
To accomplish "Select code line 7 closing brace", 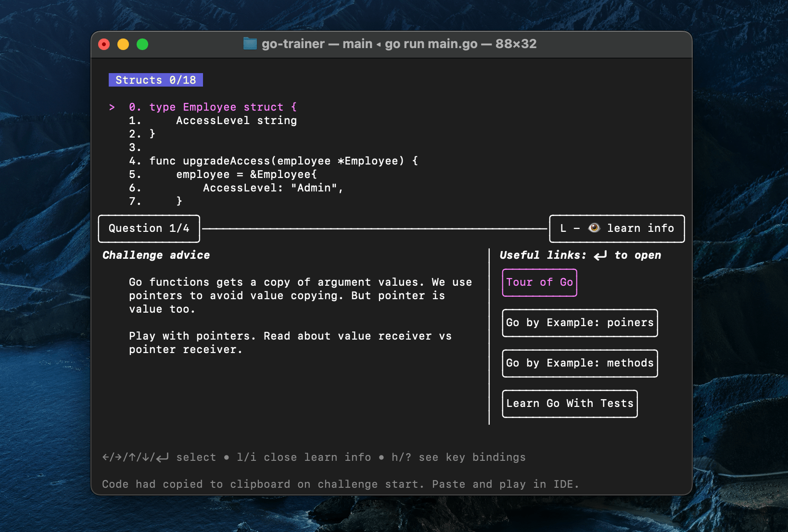I will [155, 202].
